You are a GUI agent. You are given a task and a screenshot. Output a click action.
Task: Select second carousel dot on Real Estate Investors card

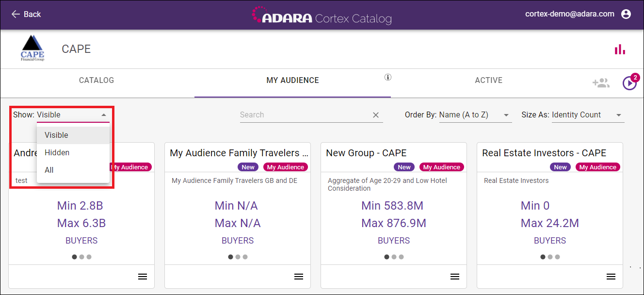pyautogui.click(x=550, y=257)
